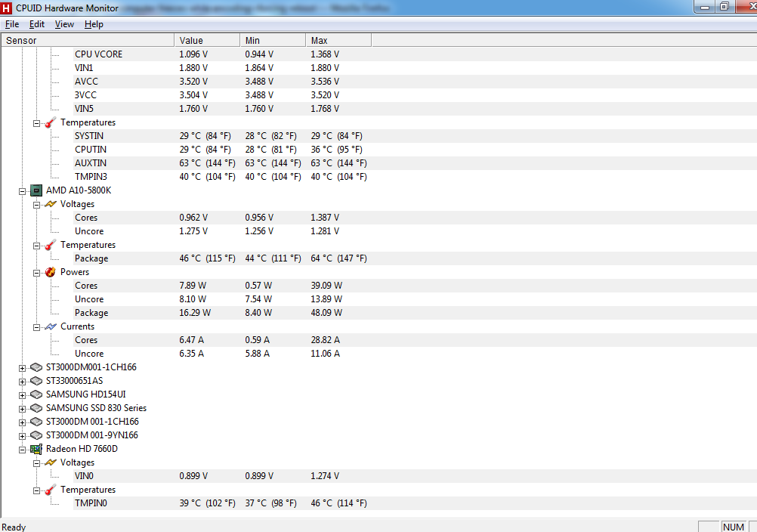Click the voltage icon under Radeon HD 7660D
This screenshot has width=757, height=532.
pos(50,462)
